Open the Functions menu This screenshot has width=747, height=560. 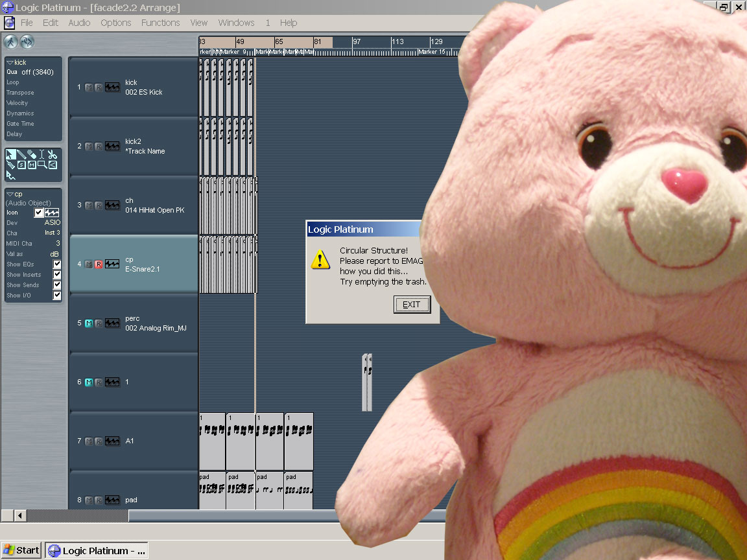pos(160,23)
